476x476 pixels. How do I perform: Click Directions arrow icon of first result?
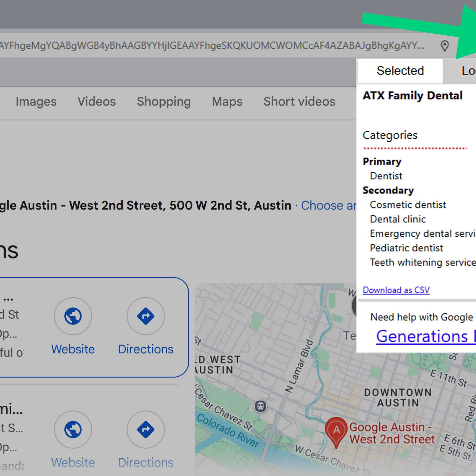[146, 316]
